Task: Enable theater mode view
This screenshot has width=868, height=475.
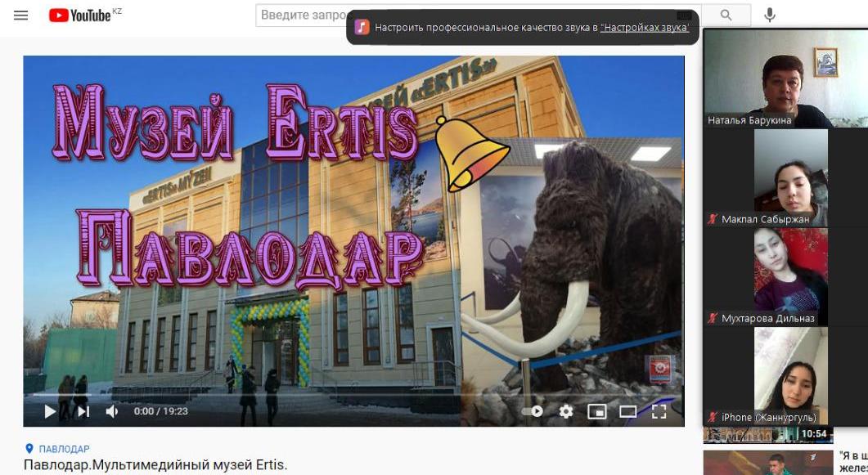Action: (x=627, y=411)
